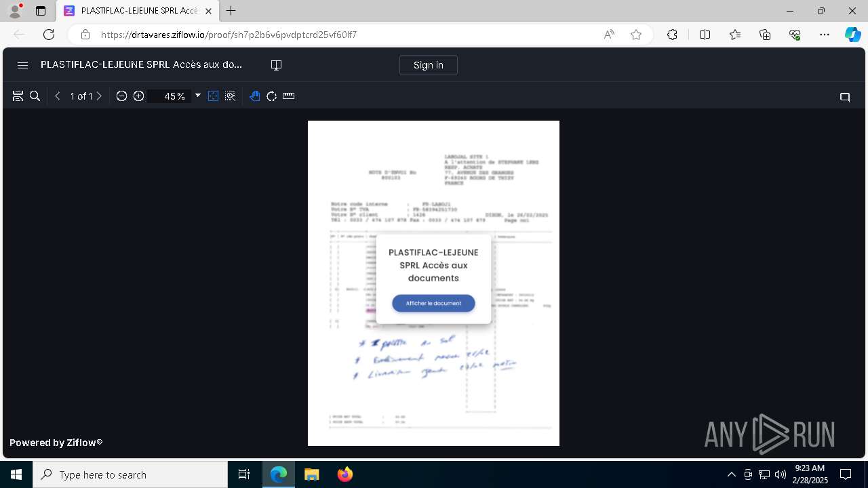Open the Ziflow hamburger menu
This screenshot has width=868, height=488.
pos(22,65)
